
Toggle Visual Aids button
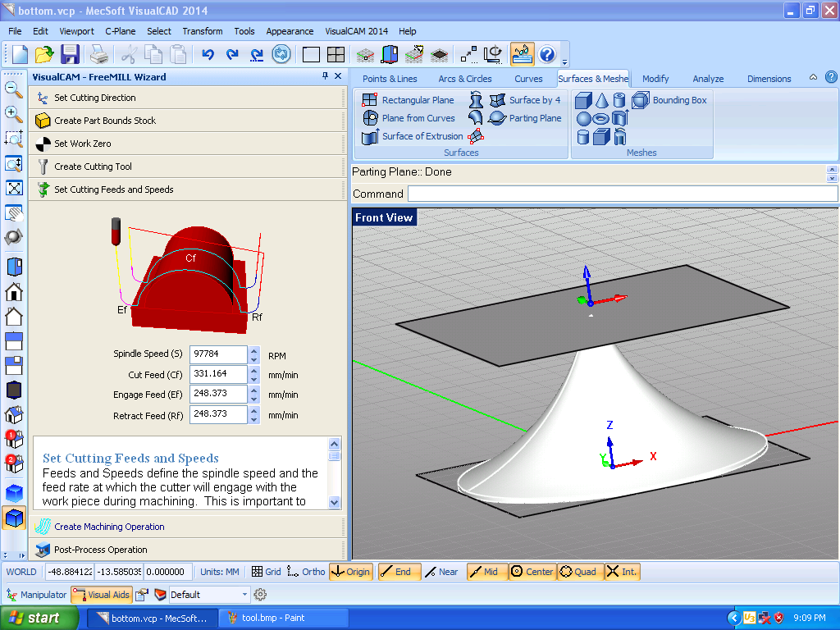coord(101,594)
